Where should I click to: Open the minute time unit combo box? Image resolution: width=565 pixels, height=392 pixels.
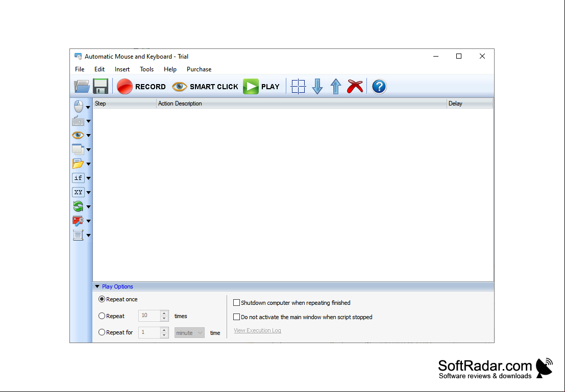[189, 332]
